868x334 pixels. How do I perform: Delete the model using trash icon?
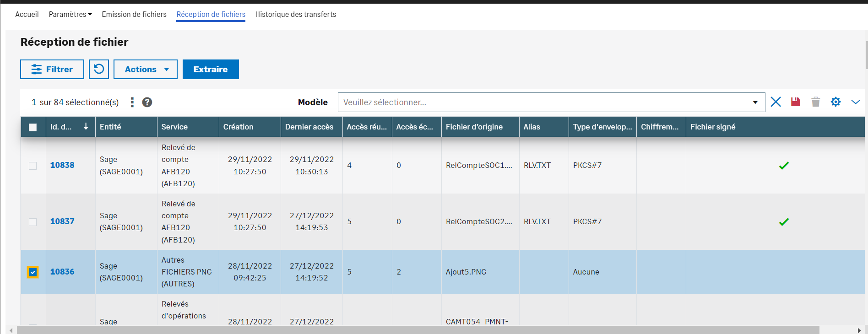[815, 102]
